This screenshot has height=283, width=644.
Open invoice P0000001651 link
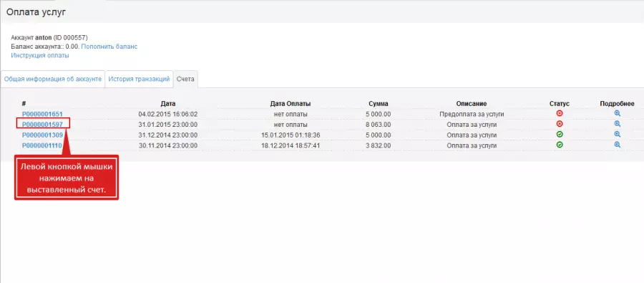(x=42, y=114)
